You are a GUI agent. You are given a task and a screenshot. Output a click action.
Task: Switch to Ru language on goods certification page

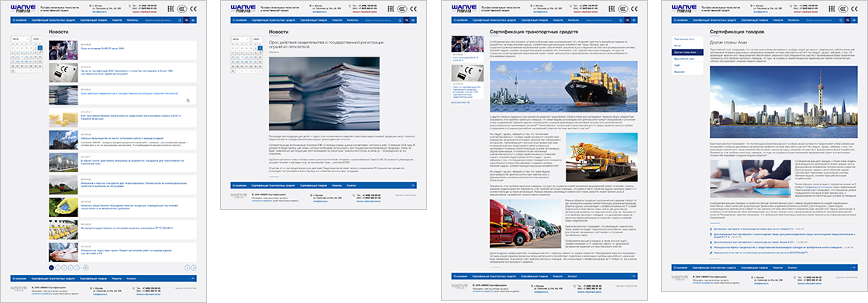(x=848, y=20)
